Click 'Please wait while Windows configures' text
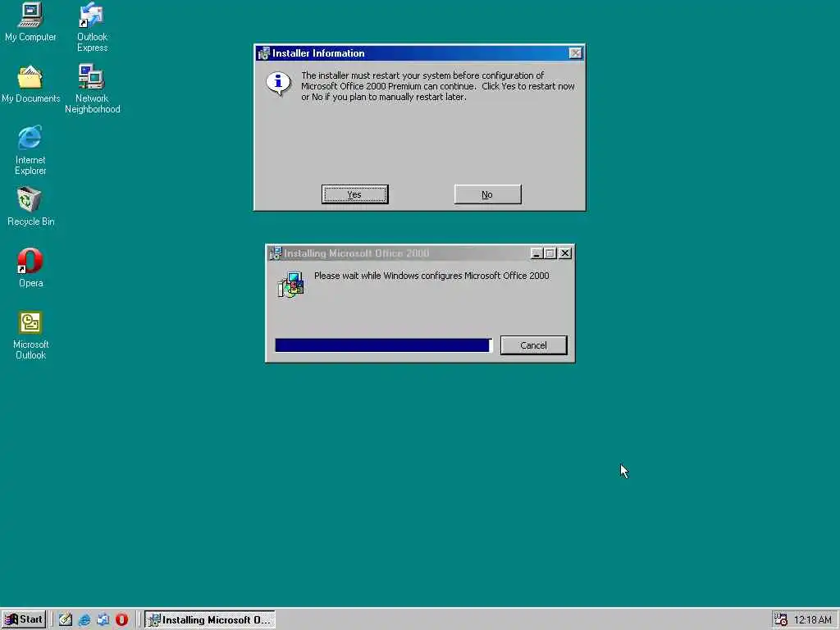 431,276
